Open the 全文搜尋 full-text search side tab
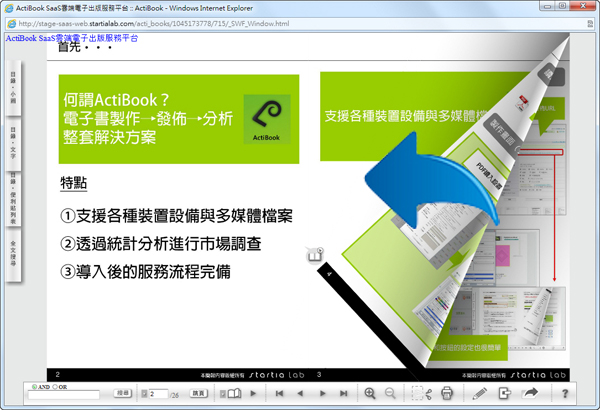Viewport: 600px width, 410px height. pyautogui.click(x=13, y=255)
